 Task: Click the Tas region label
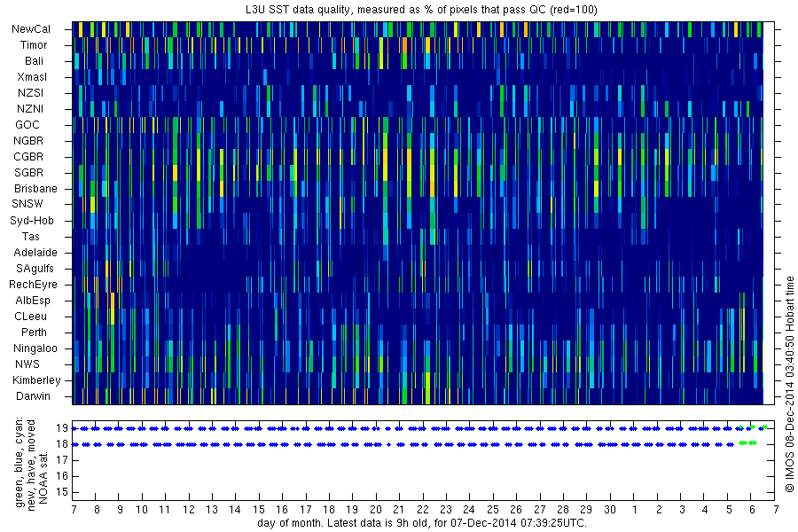click(30, 236)
